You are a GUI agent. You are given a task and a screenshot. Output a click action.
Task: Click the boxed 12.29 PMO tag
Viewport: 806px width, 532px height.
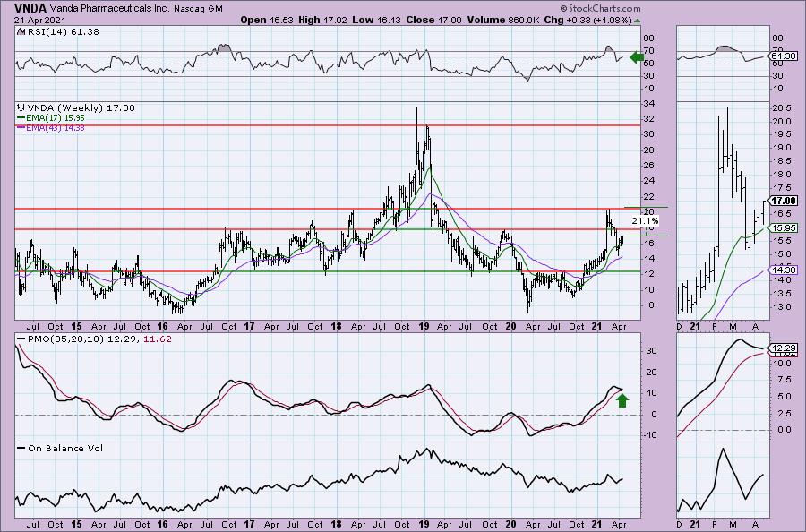pos(785,348)
